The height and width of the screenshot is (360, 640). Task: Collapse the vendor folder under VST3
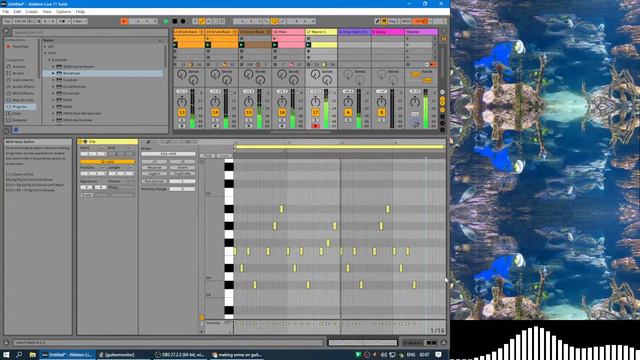[49, 60]
